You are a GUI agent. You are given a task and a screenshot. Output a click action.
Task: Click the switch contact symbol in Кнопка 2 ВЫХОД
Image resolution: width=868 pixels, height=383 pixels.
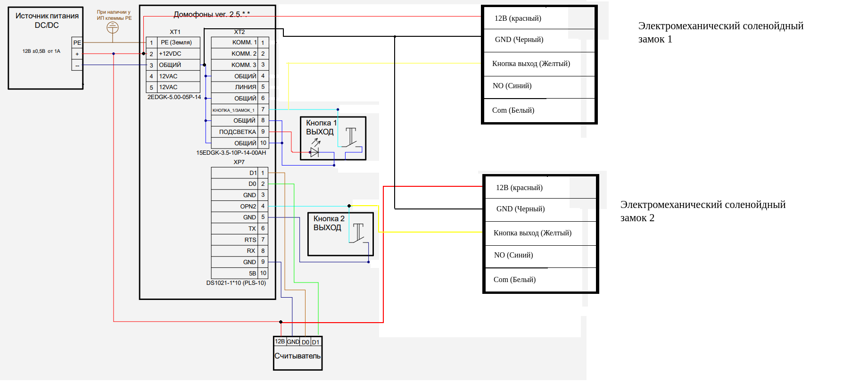point(358,233)
